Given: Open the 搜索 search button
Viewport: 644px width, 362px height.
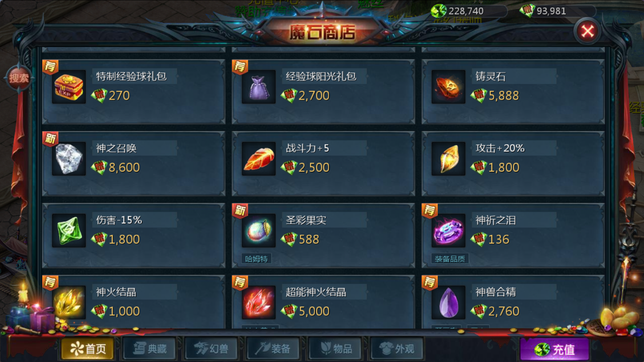Looking at the screenshot, I should click(x=19, y=78).
